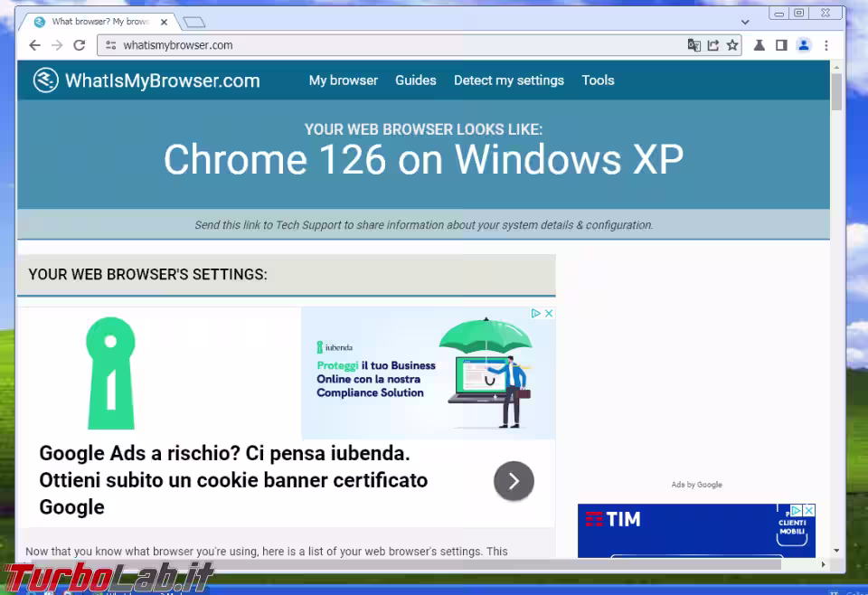Screen dimensions: 868x595
Task: Open the My browser menu item
Action: pyautogui.click(x=344, y=80)
